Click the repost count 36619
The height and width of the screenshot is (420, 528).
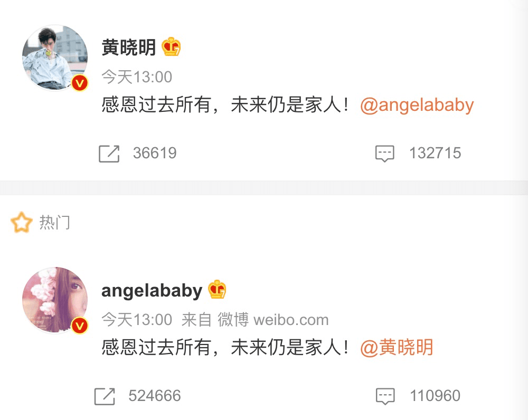(155, 153)
